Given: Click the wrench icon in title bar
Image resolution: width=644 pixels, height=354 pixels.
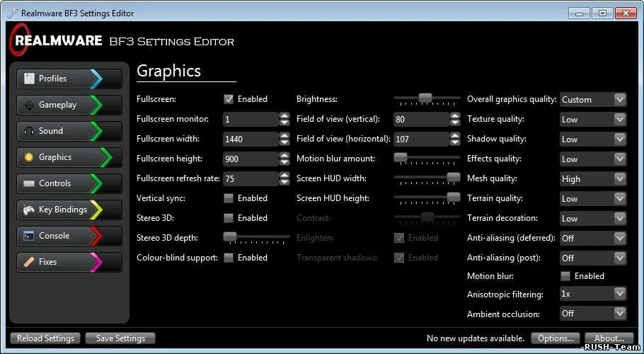Looking at the screenshot, I should (12, 13).
